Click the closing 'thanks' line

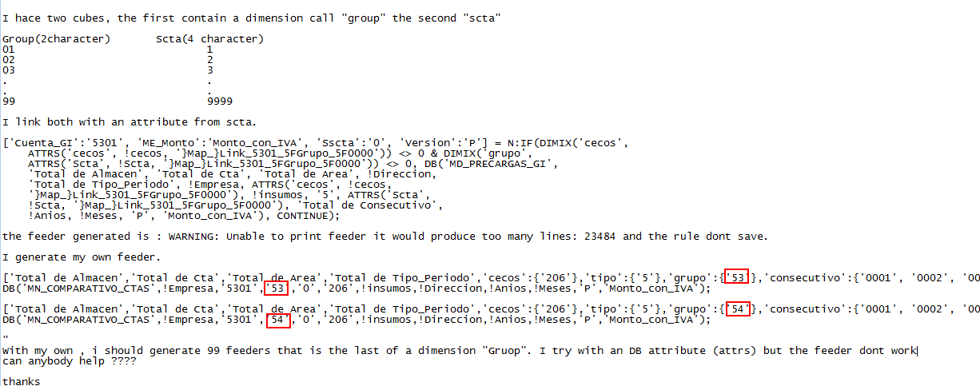pyautogui.click(x=22, y=382)
